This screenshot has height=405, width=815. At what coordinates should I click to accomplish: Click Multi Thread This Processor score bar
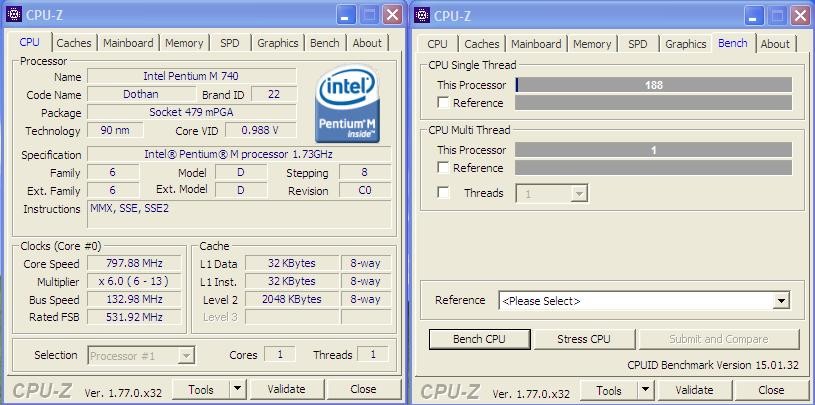click(x=653, y=150)
